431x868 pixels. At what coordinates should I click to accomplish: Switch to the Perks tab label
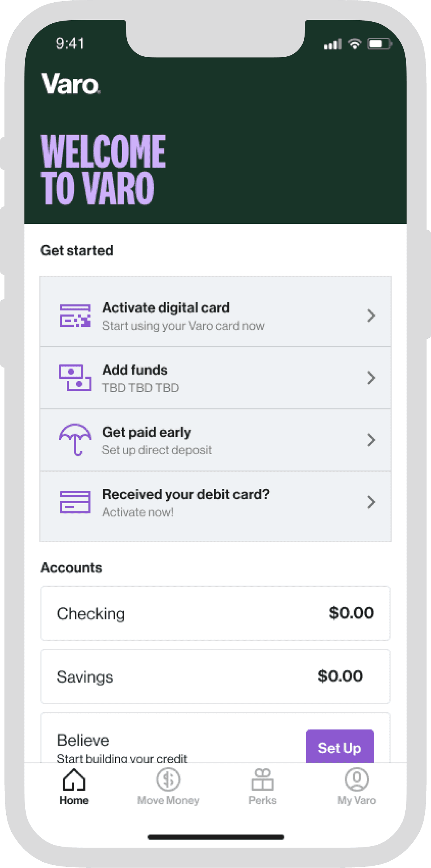click(x=263, y=800)
